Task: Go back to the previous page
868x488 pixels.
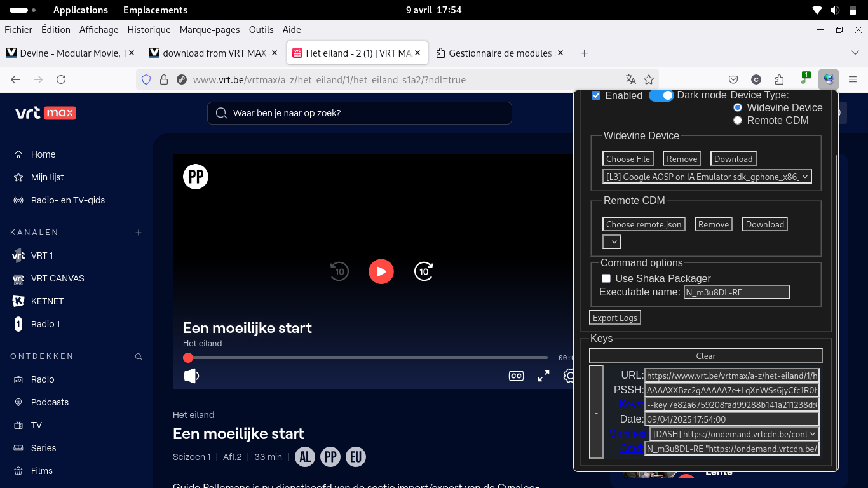Action: (x=15, y=79)
